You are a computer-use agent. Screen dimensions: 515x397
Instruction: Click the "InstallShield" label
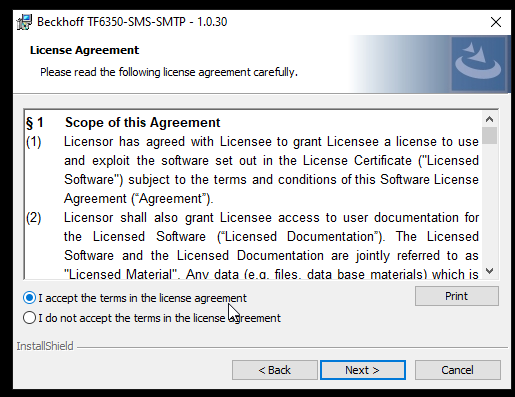point(45,346)
